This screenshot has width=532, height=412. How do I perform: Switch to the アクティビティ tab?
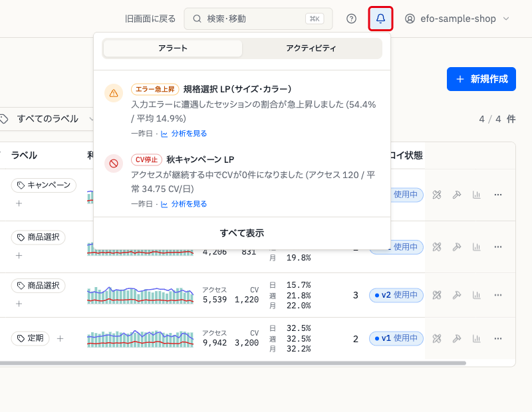[311, 48]
